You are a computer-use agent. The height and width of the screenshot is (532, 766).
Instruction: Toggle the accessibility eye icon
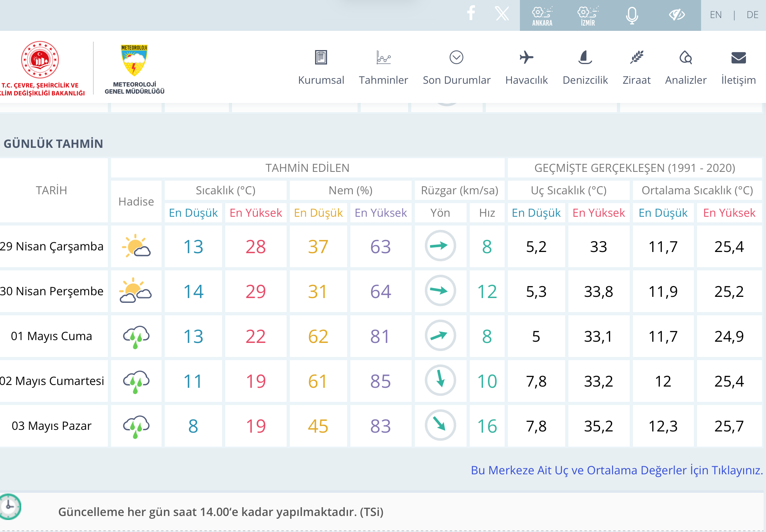click(x=677, y=15)
